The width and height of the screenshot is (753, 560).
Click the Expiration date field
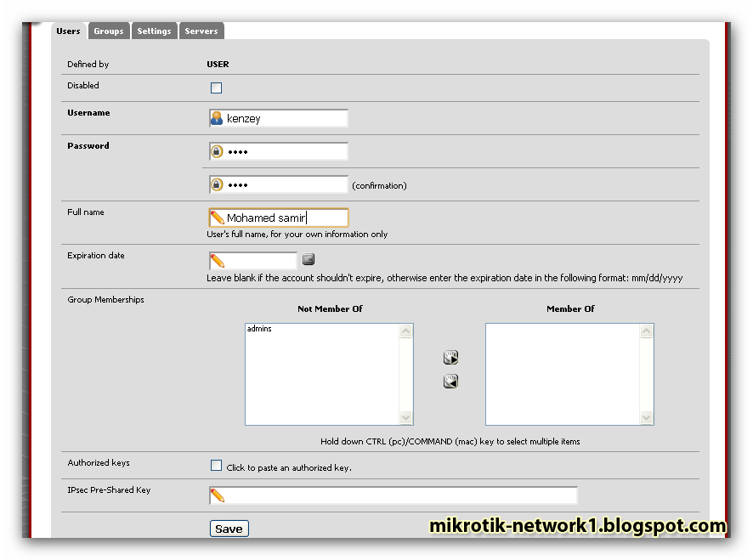click(253, 261)
